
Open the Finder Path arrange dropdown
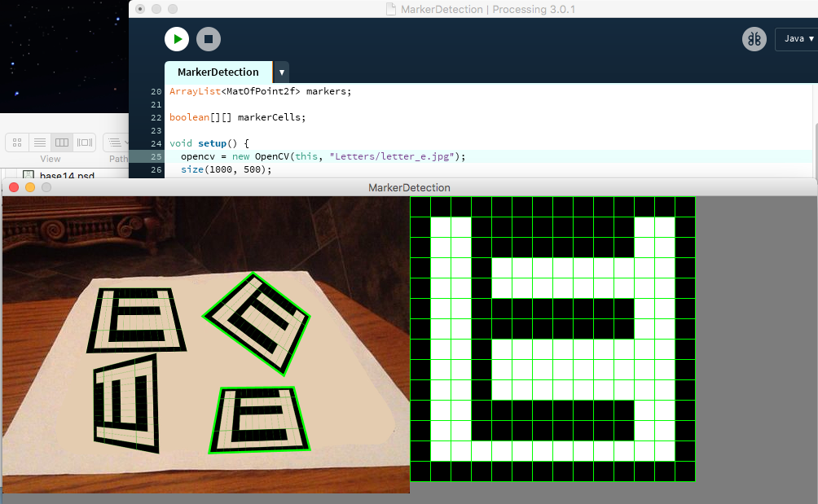tap(117, 142)
